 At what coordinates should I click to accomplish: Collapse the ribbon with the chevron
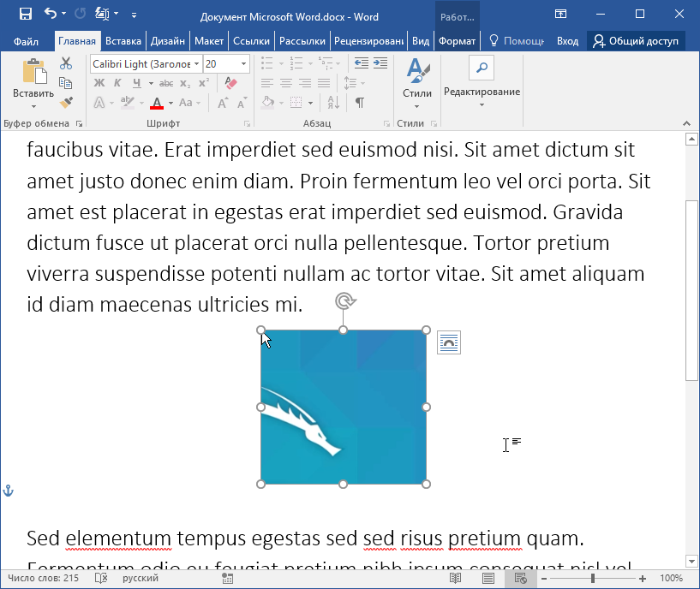(x=686, y=123)
